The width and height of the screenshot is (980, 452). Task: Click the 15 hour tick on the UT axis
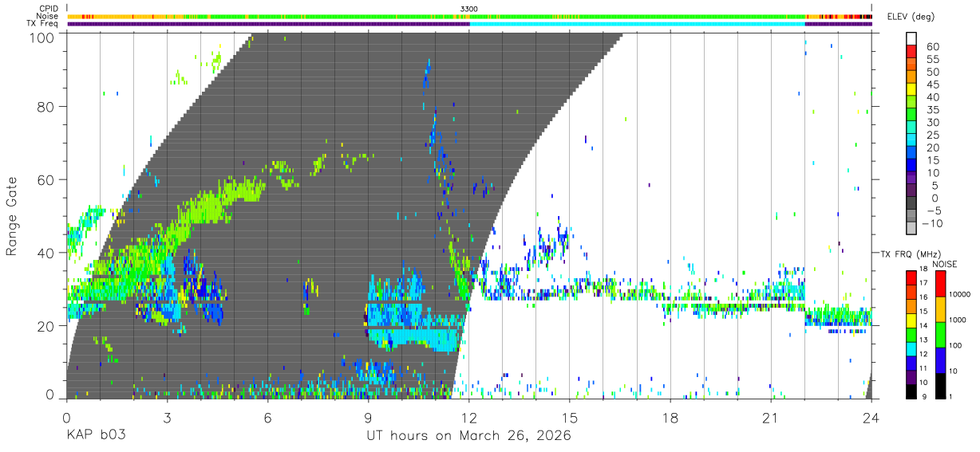(570, 418)
